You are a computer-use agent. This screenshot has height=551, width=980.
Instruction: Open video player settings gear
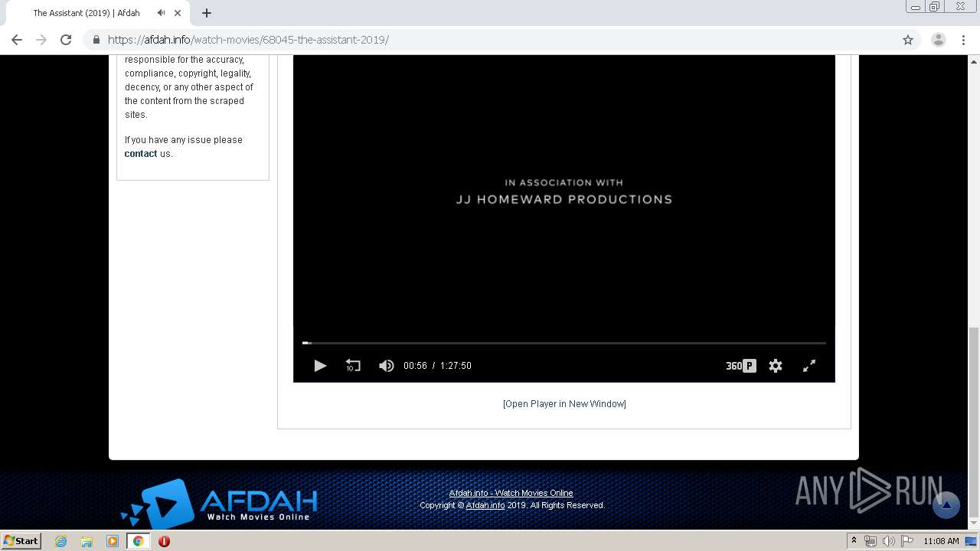[x=776, y=366]
